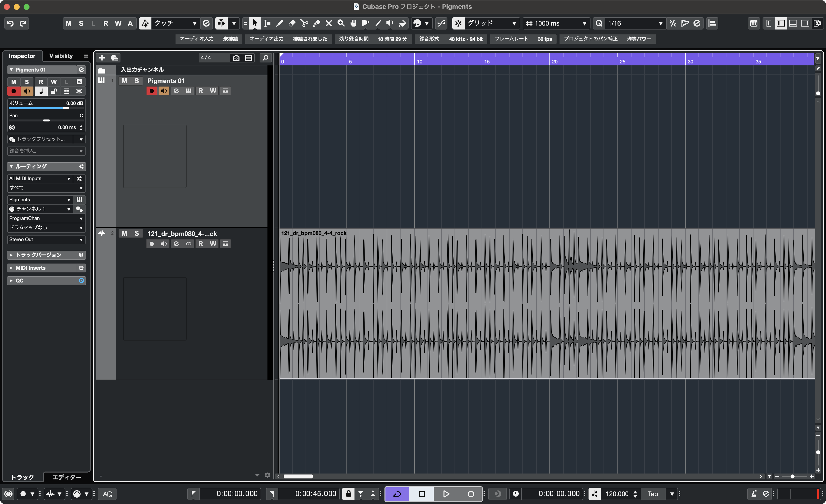
Task: Click the AQ auto quantize button
Action: (x=108, y=494)
